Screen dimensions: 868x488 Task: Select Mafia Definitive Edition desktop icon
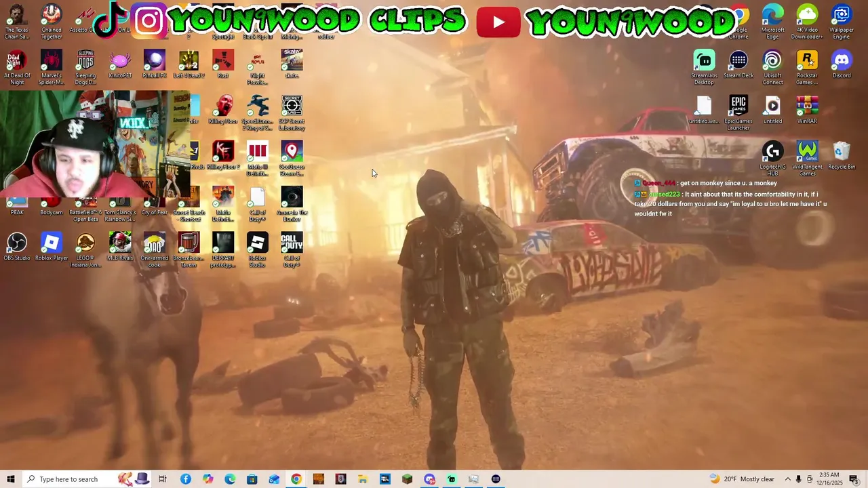pos(223,204)
